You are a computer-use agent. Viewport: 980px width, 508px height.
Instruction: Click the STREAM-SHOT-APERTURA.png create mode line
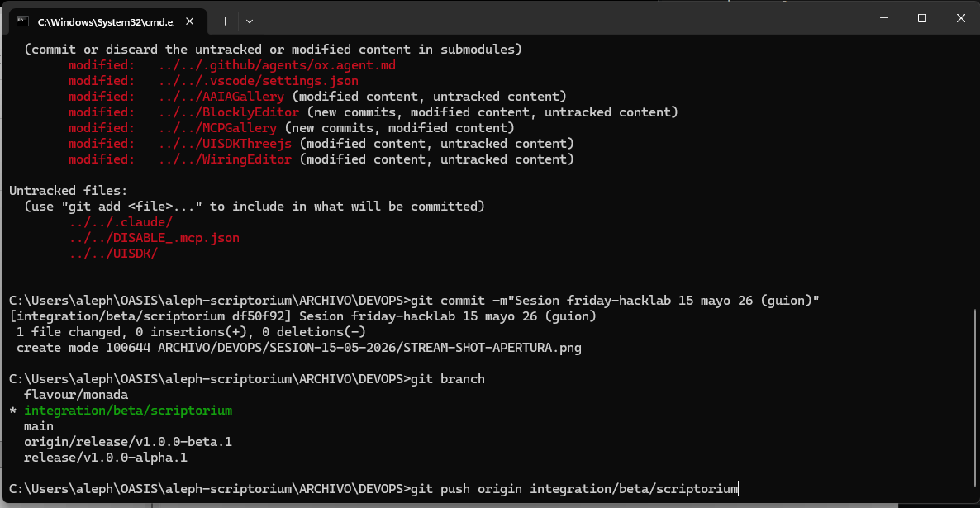tap(299, 348)
